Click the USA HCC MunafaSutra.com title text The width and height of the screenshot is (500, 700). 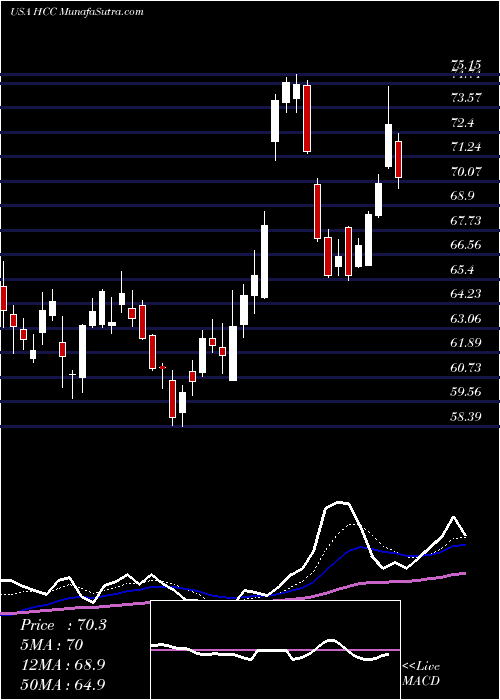[x=77, y=12]
